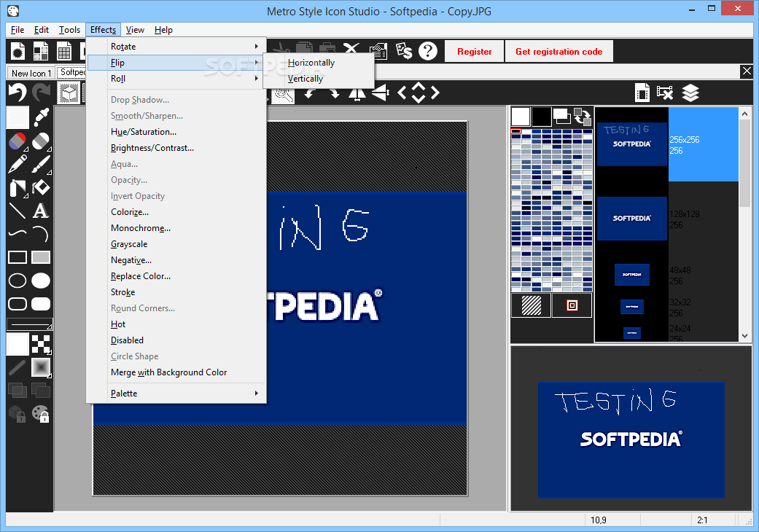Select the 128x128 image format thumbnail
The width and height of the screenshot is (759, 532).
[631, 218]
